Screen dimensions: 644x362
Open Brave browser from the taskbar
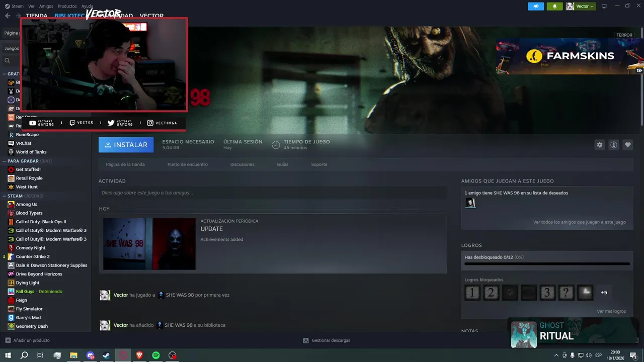pyautogui.click(x=139, y=355)
